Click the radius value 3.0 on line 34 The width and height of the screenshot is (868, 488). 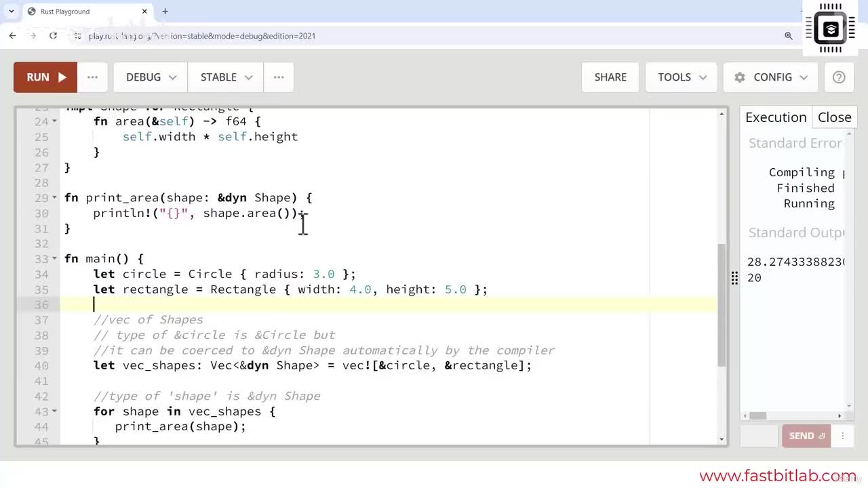pyautogui.click(x=323, y=274)
